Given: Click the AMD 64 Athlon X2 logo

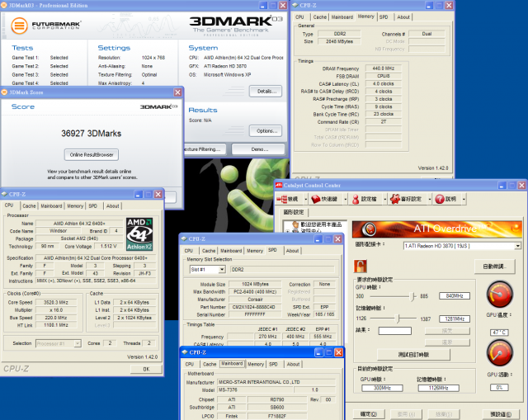Looking at the screenshot, I should click(139, 234).
